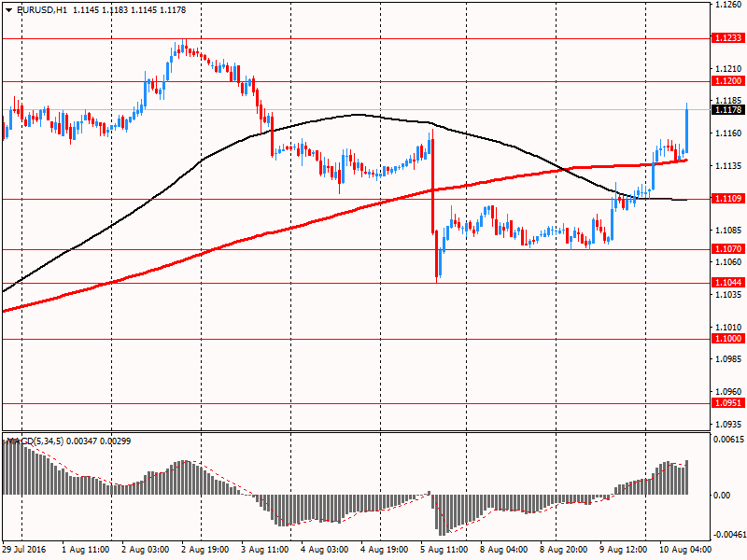
Task: Click the 10 Aug 04:00 time label
Action: pos(685,550)
